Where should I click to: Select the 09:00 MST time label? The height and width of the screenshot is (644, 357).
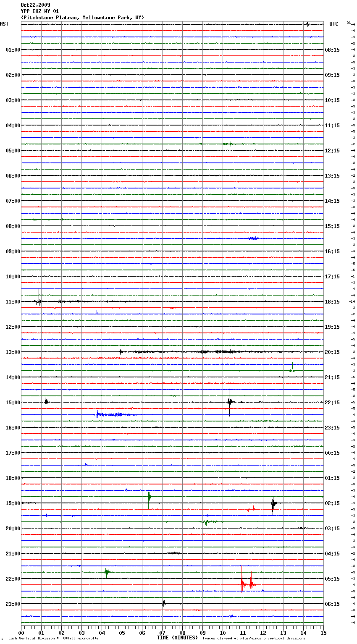pos(13,251)
